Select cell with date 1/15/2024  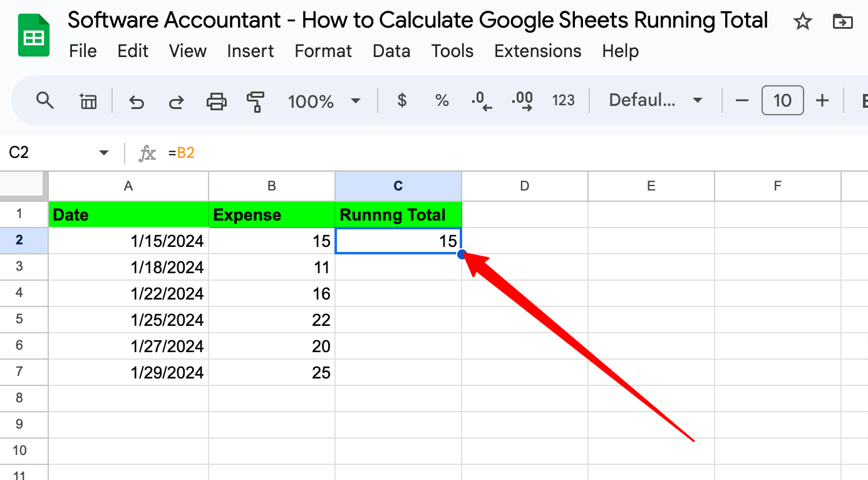coord(128,241)
